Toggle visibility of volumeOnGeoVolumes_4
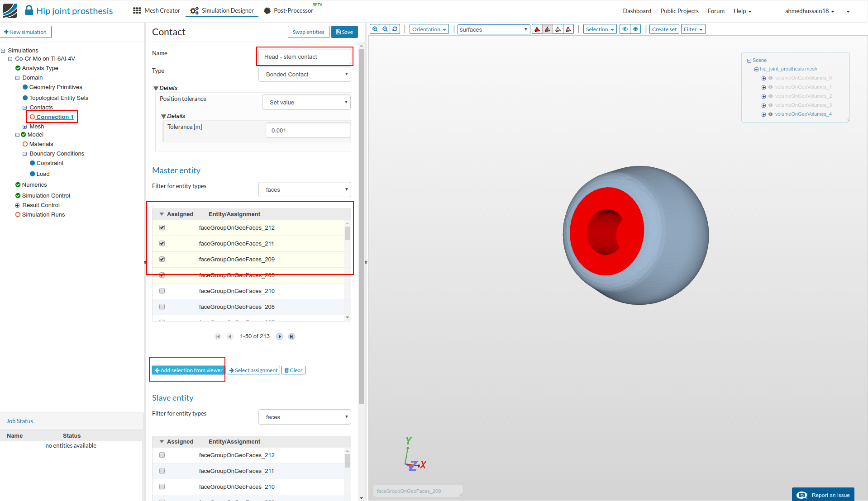This screenshot has height=501, width=868. tap(771, 114)
